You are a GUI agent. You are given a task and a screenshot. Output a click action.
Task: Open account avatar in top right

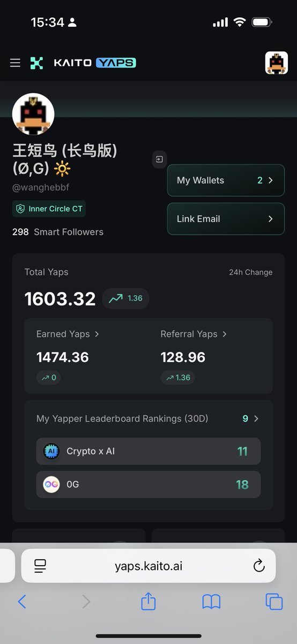click(x=277, y=63)
